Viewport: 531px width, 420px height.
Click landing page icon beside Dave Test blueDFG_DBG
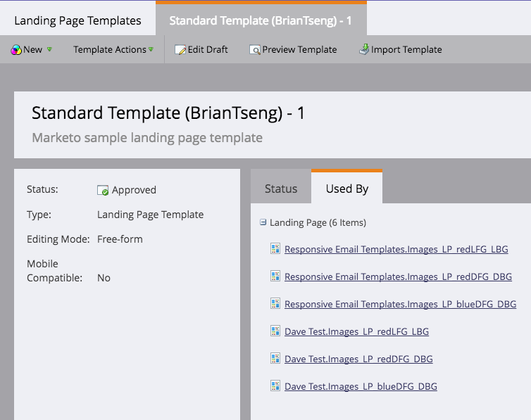pos(275,386)
